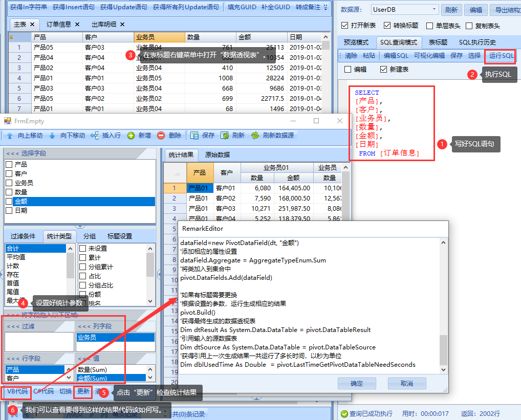The width and height of the screenshot is (521, 420).
Task: Click down arrow of 行字段 list
Action: pyautogui.click(x=69, y=378)
